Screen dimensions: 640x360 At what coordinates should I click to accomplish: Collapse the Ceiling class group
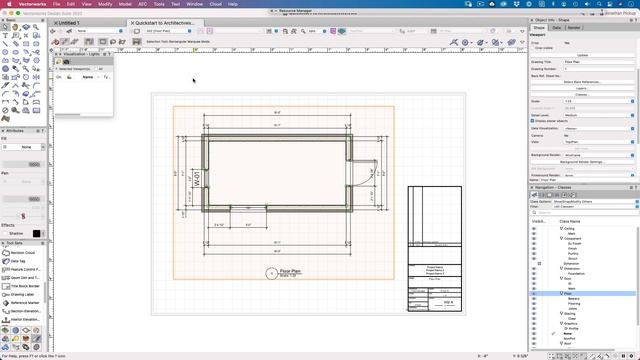[x=561, y=229]
